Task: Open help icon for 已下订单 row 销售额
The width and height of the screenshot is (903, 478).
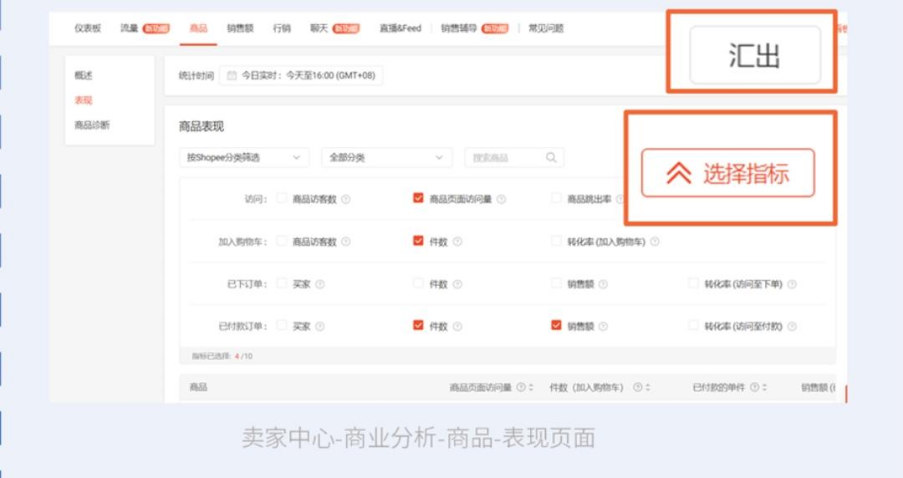Action: pyautogui.click(x=603, y=284)
